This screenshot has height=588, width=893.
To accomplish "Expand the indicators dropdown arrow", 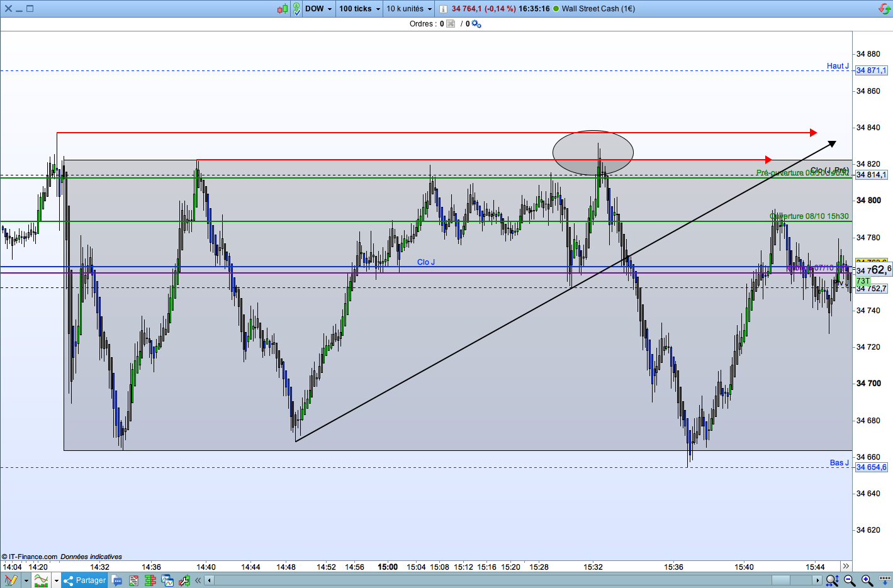I will pyautogui.click(x=56, y=580).
